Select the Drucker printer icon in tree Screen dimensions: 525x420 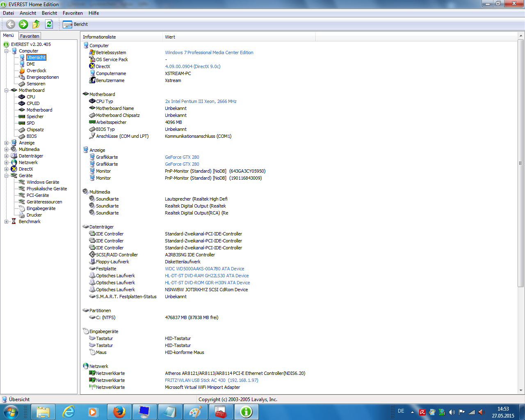point(22,215)
